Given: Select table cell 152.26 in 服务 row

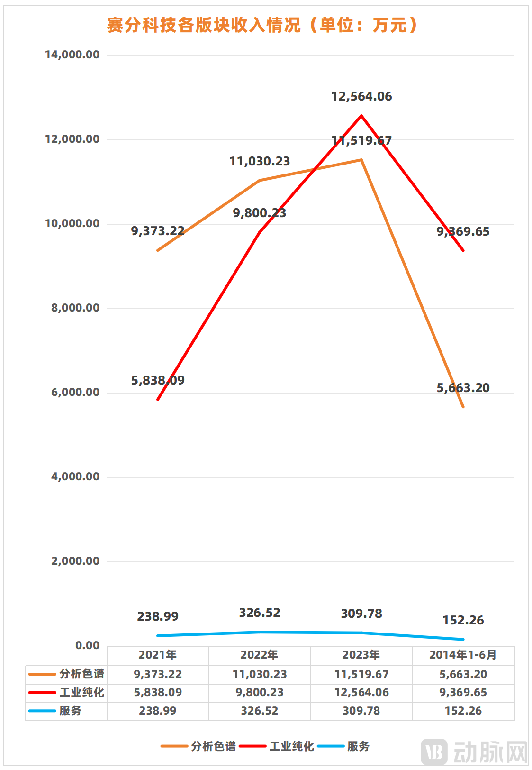Looking at the screenshot, I should pyautogui.click(x=463, y=711).
